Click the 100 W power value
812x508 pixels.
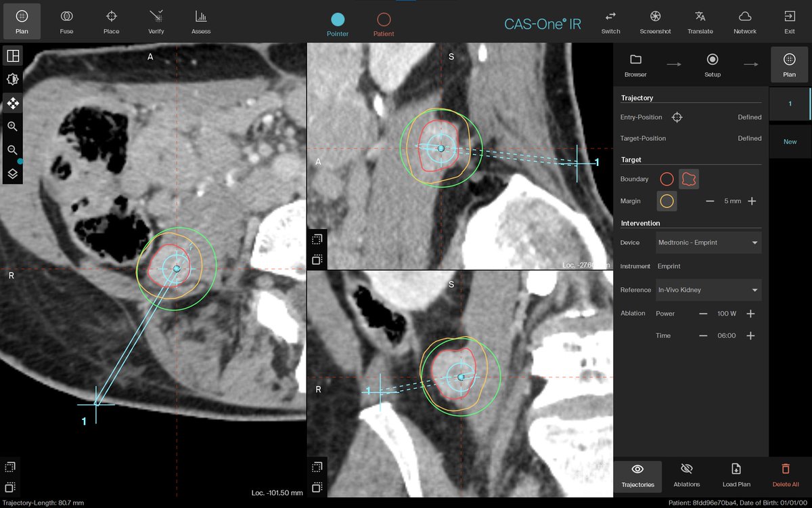727,314
